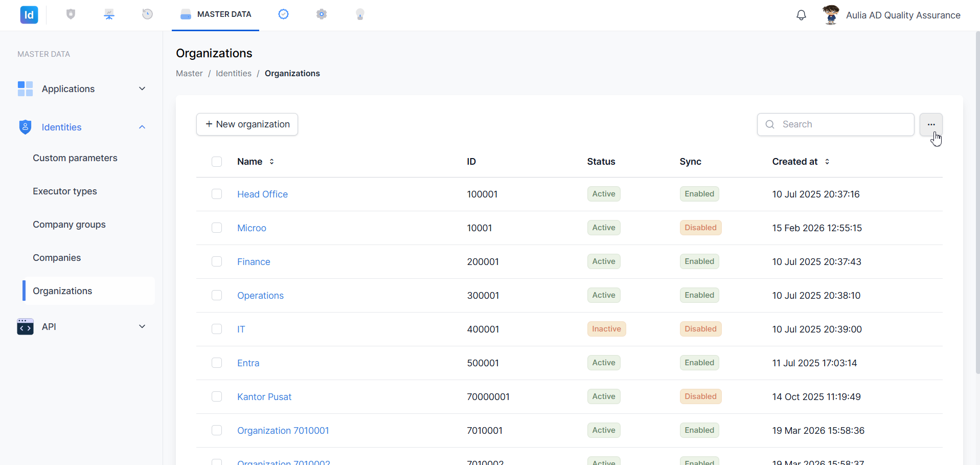Open the IT organization link
The height and width of the screenshot is (465, 980).
tap(241, 329)
